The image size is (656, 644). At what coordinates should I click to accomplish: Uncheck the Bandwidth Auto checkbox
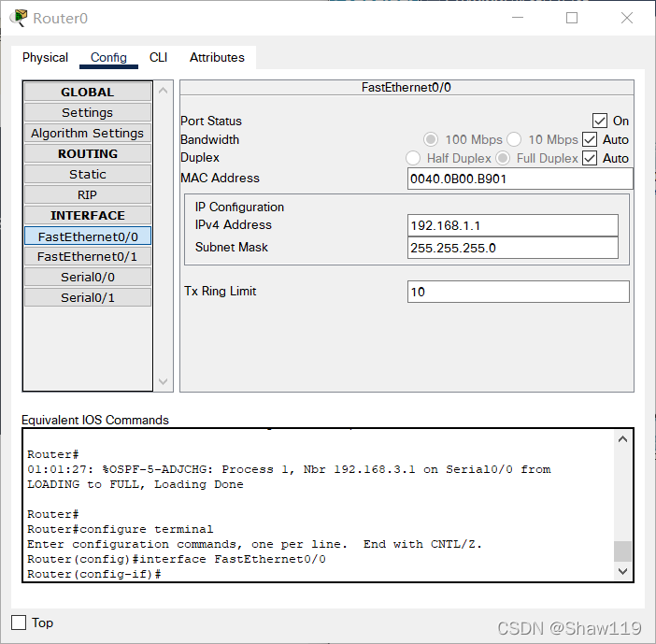click(590, 139)
